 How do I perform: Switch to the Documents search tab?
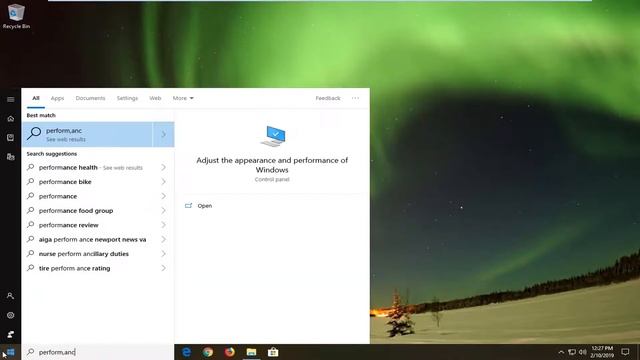click(x=90, y=98)
